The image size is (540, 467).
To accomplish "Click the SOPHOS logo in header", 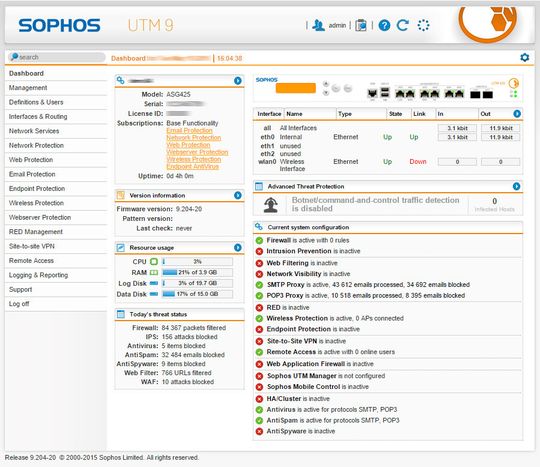I will (x=60, y=25).
